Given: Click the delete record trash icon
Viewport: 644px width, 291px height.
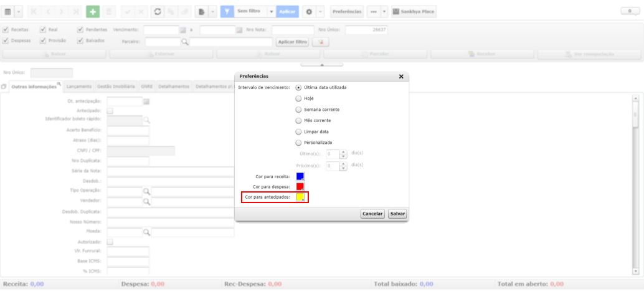Looking at the screenshot, I should (109, 12).
